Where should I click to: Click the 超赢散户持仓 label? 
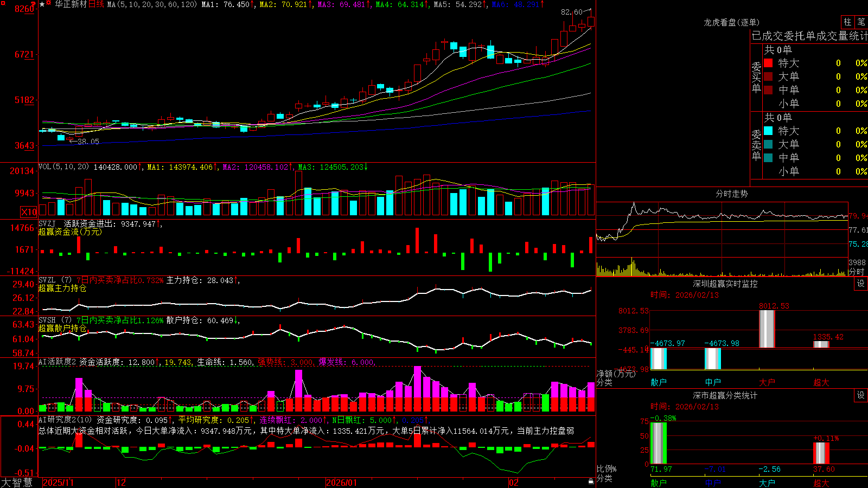click(x=62, y=328)
